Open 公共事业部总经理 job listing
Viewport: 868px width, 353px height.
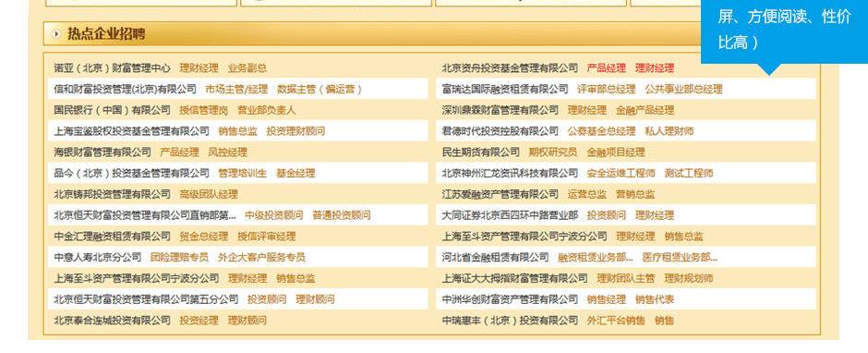[683, 90]
